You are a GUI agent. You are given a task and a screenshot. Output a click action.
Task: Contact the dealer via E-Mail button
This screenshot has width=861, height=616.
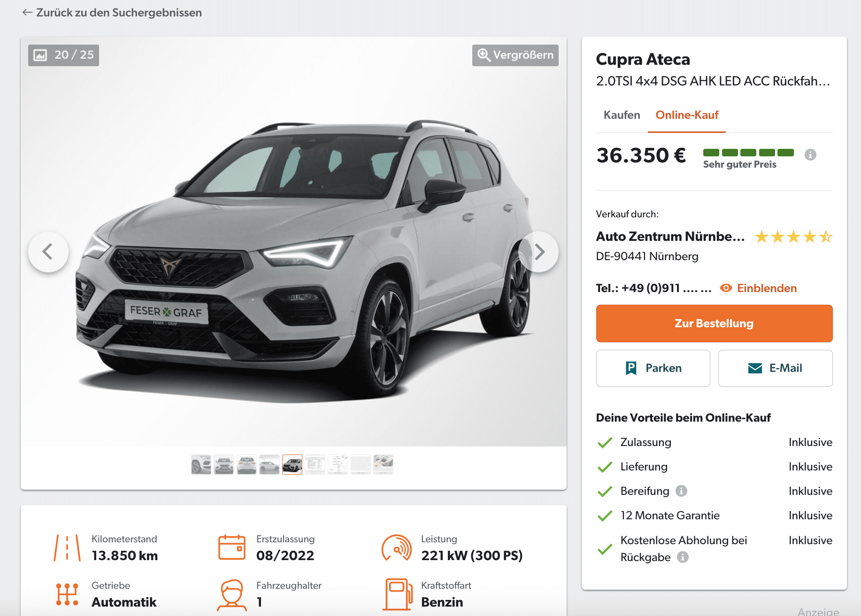click(x=775, y=368)
